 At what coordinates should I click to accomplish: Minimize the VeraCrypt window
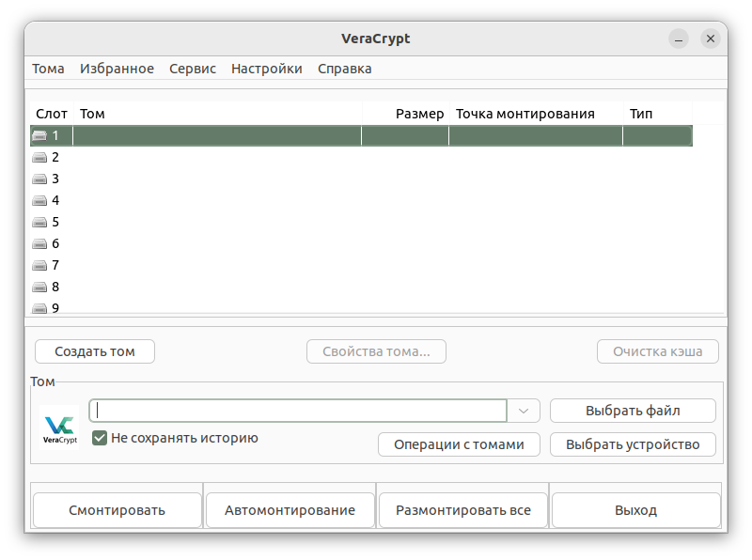[x=679, y=39]
